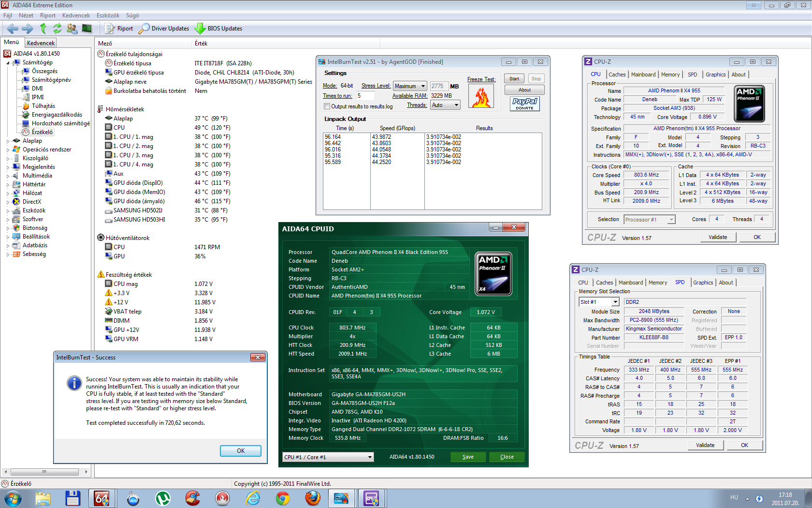Click the info icon in Success dialog
This screenshot has height=508, width=812.
point(74,383)
